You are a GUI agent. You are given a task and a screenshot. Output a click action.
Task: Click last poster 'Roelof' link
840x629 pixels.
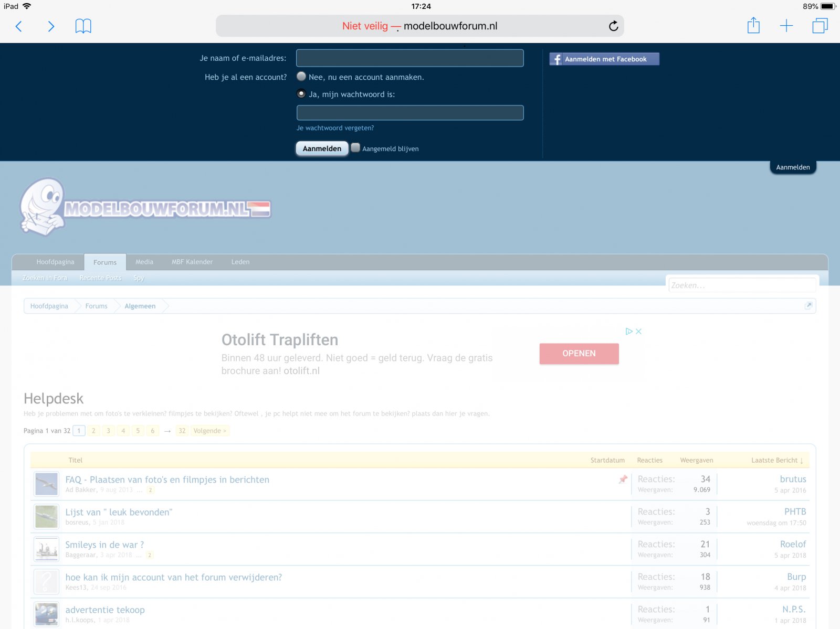coord(793,544)
